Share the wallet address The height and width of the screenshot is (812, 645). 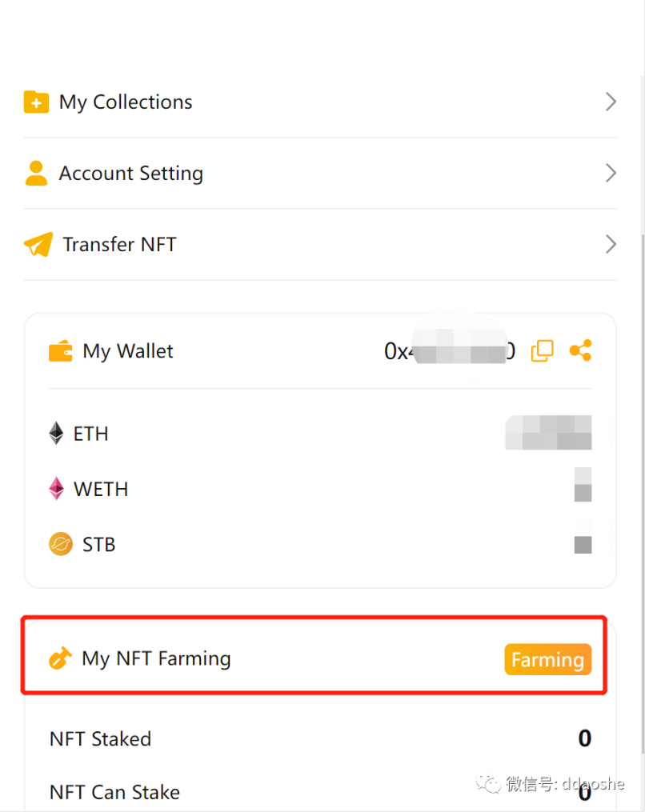point(580,350)
